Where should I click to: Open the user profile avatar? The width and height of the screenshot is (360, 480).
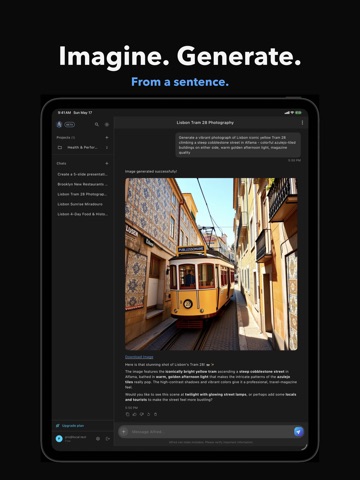pyautogui.click(x=59, y=439)
